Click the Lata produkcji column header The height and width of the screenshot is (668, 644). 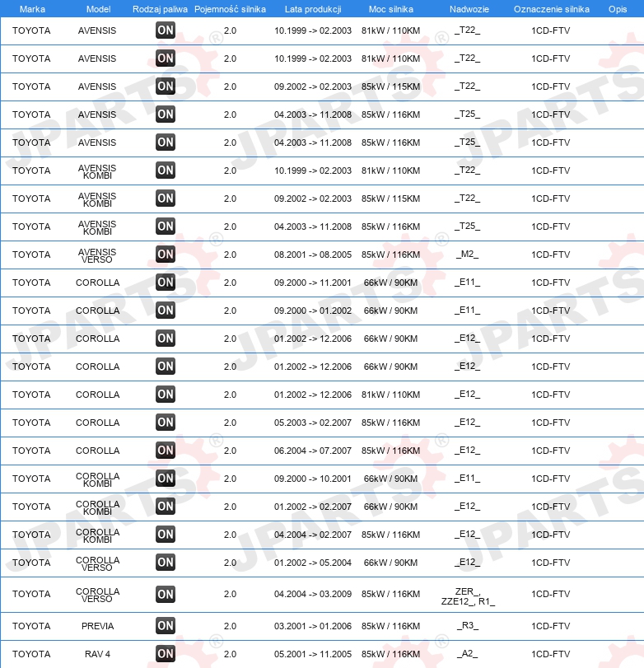click(x=313, y=9)
